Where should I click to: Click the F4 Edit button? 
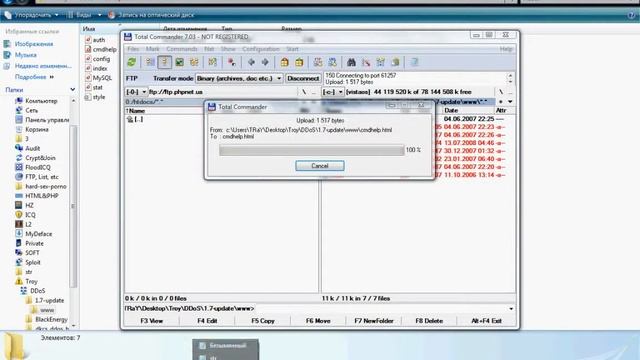coord(207,321)
